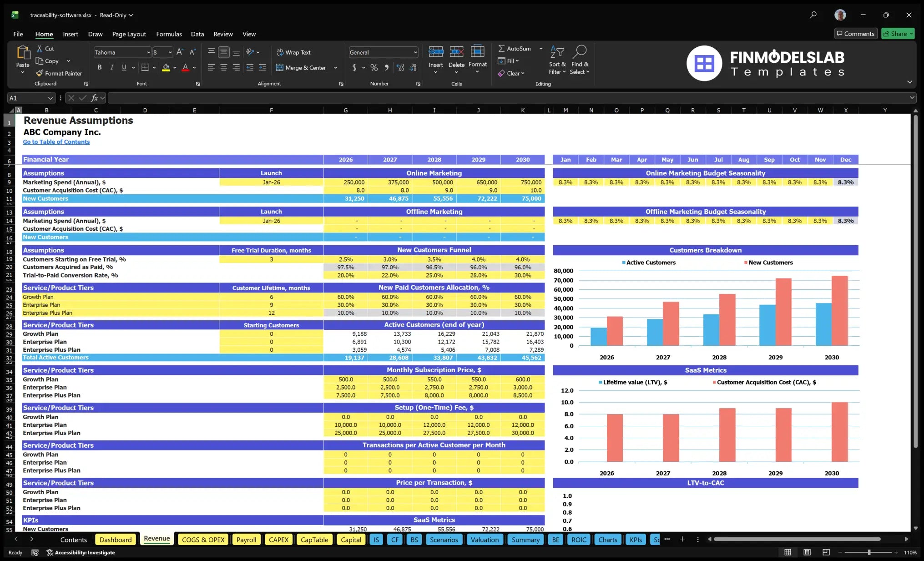Adjust the zoom slider
The image size is (924, 561).
868,552
